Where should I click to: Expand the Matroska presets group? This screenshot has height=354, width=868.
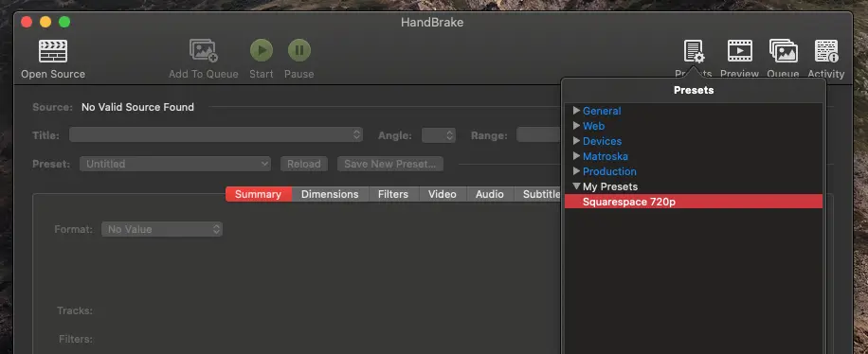pyautogui.click(x=576, y=156)
